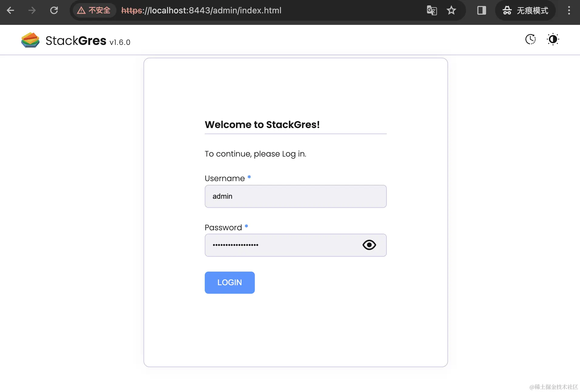
Task: Reload the page with refresh icon
Action: pyautogui.click(x=54, y=10)
